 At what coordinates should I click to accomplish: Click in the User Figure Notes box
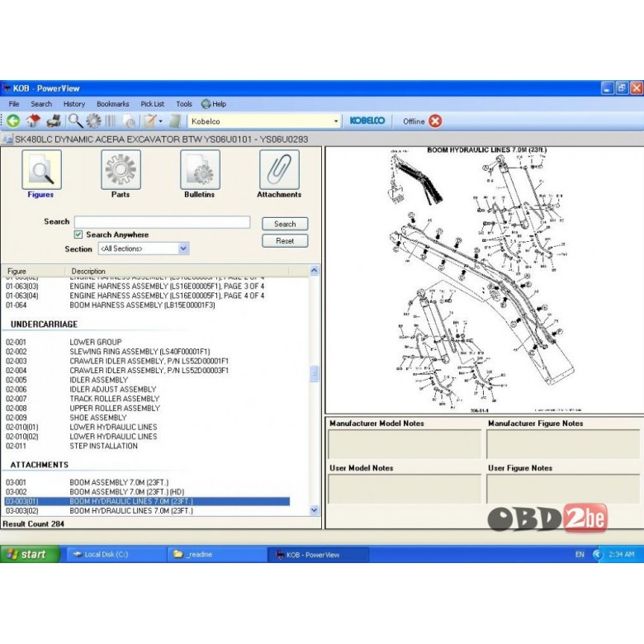[x=563, y=489]
